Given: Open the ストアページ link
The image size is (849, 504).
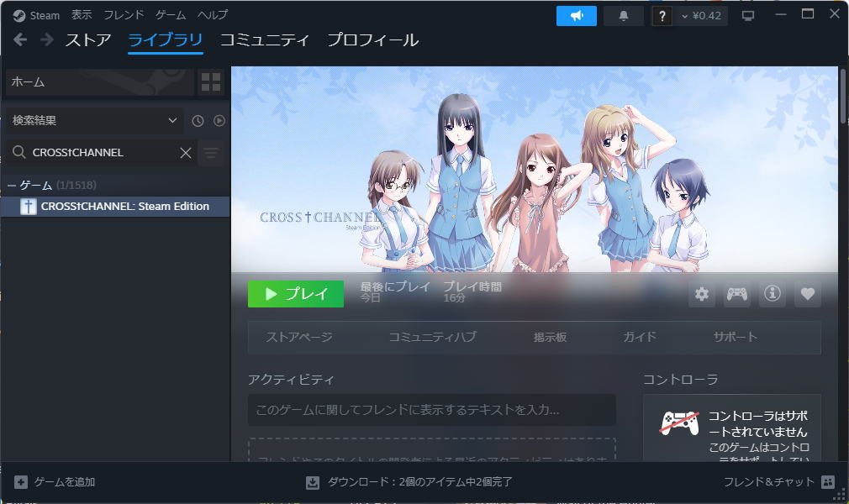Looking at the screenshot, I should (299, 337).
